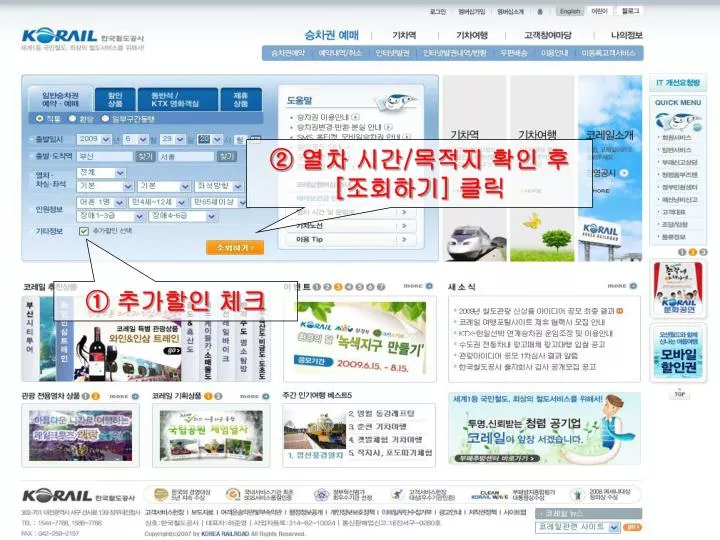Open the 3. 춘천 기차여행 link
Screen dimensions: 720x540
(x=377, y=427)
